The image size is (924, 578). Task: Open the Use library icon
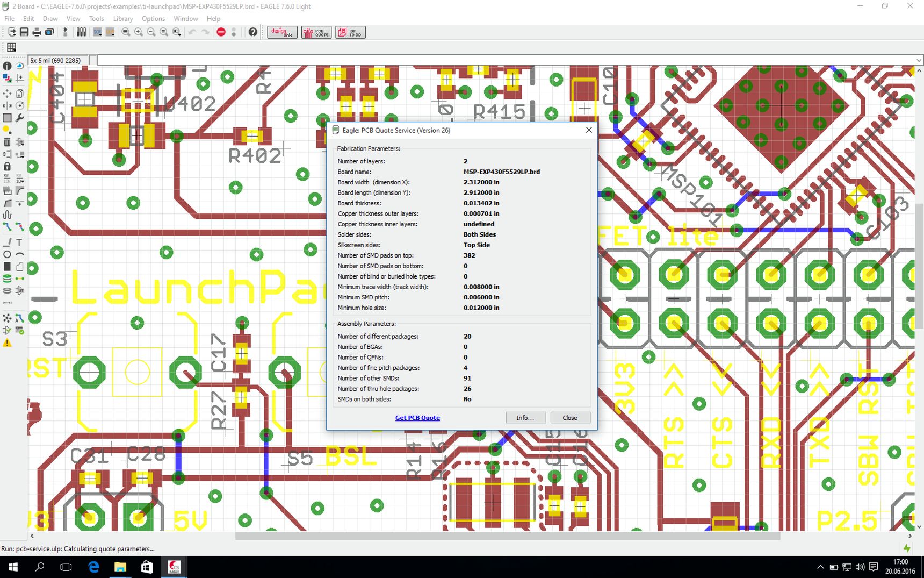(81, 32)
